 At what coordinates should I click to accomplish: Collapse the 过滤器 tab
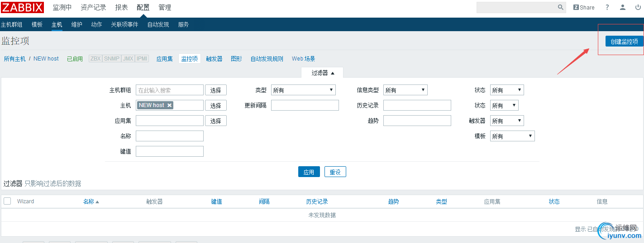[322, 73]
